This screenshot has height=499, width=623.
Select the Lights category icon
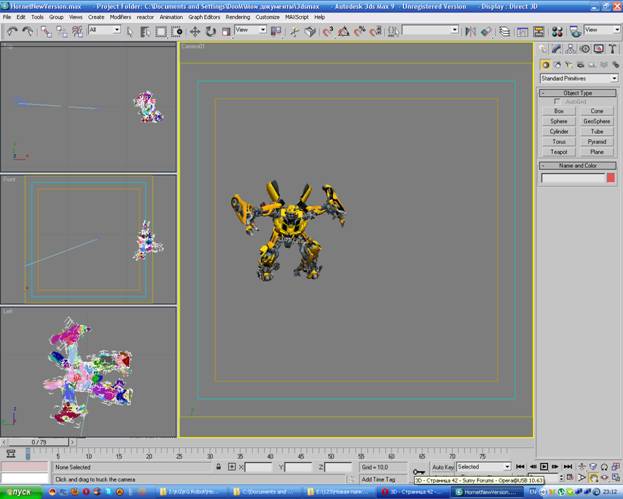pyautogui.click(x=570, y=64)
